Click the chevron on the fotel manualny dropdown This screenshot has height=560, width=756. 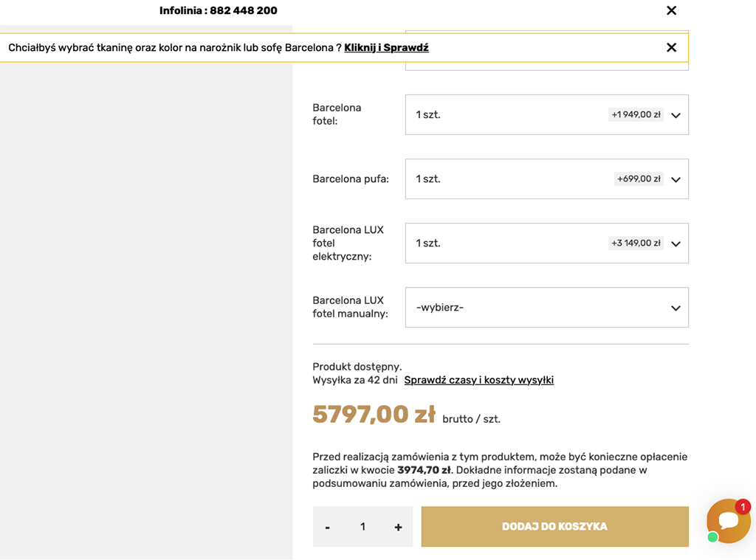tap(675, 308)
